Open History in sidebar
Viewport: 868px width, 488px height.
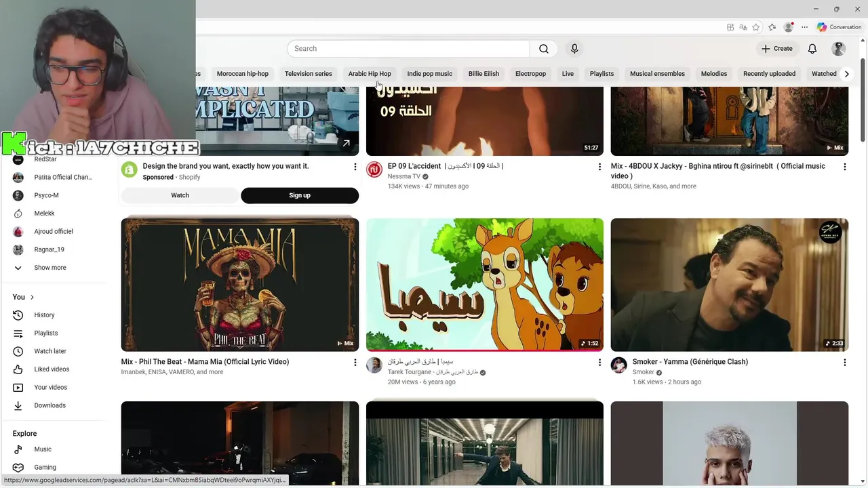(44, 315)
